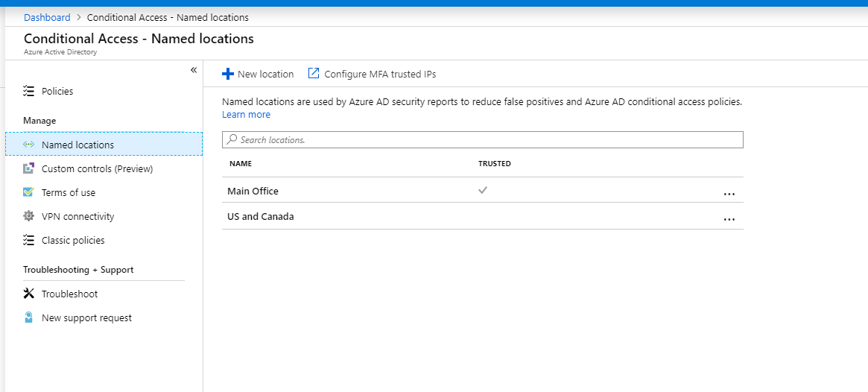Click the Classic policies list icon
Screen dimensions: 868x392
coord(29,240)
